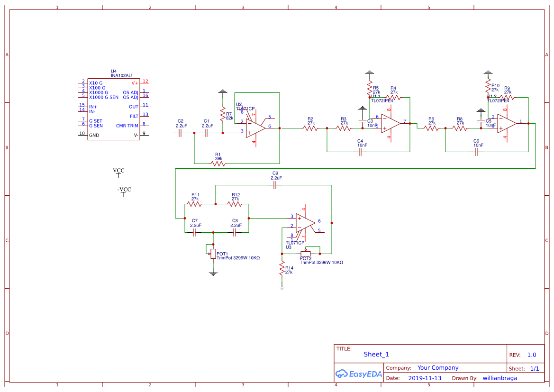This screenshot has width=554, height=392.
Task: Click the POT1 trimpot symbol
Action: (x=213, y=253)
